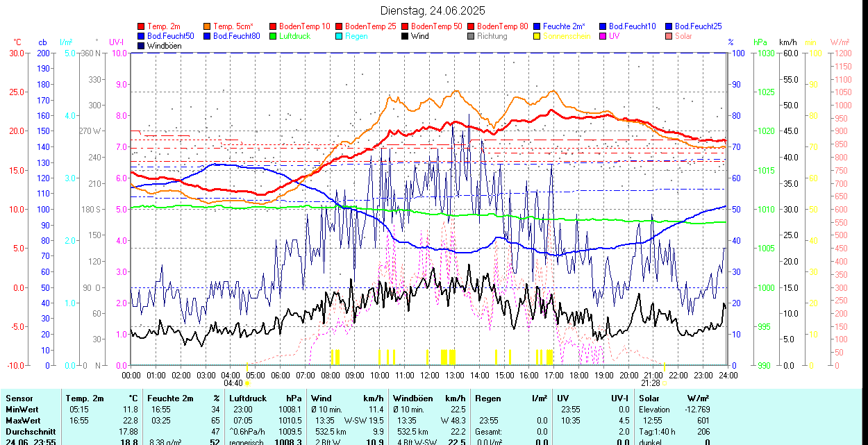Click the sunset marker at 21:28
868x445 pixels.
point(664,383)
